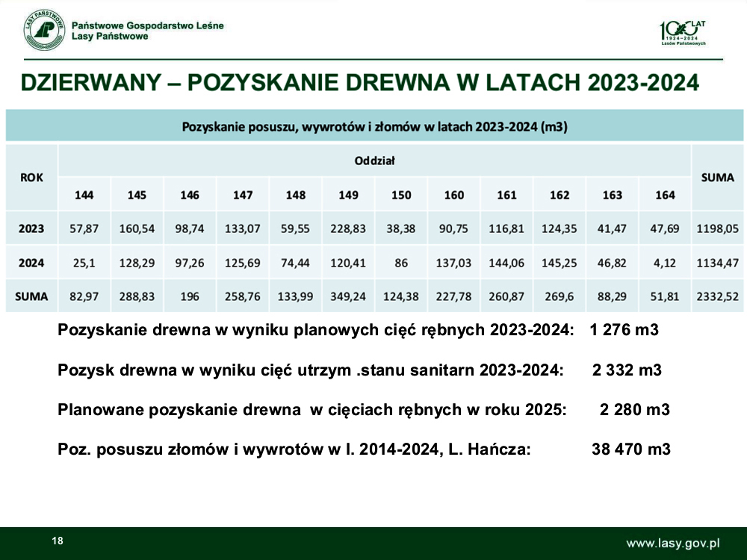Select sum cell "349,24"

pos(348,297)
